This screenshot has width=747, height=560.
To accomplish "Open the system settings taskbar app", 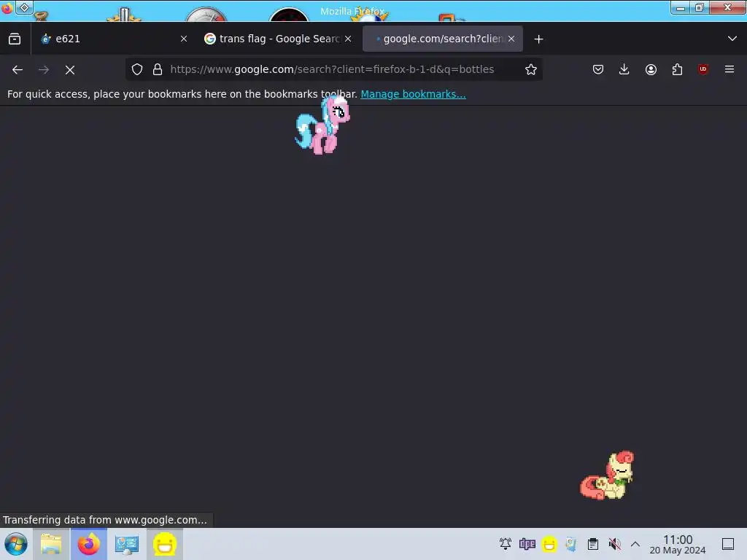I will point(127,544).
